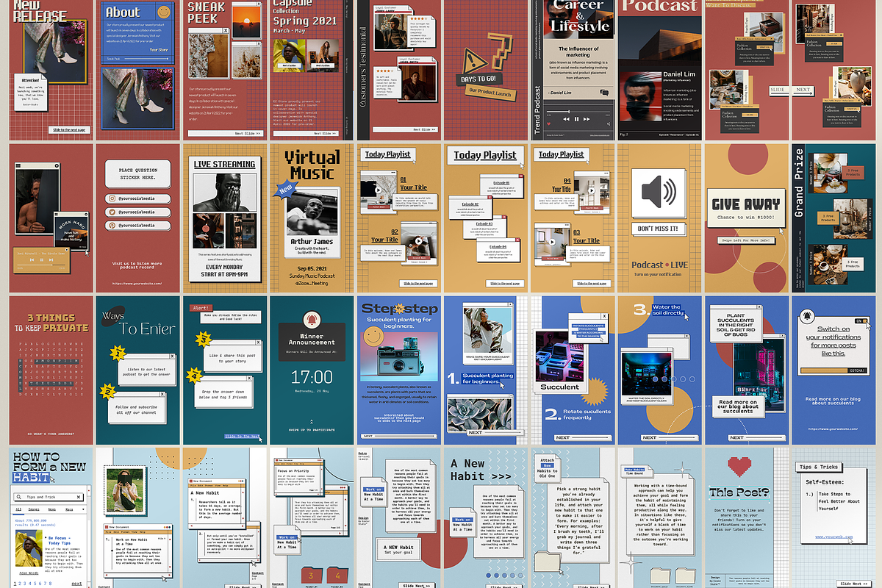The width and height of the screenshot is (882, 588).
Task: Play the 01 Your Title playlist video
Action: 379,190
